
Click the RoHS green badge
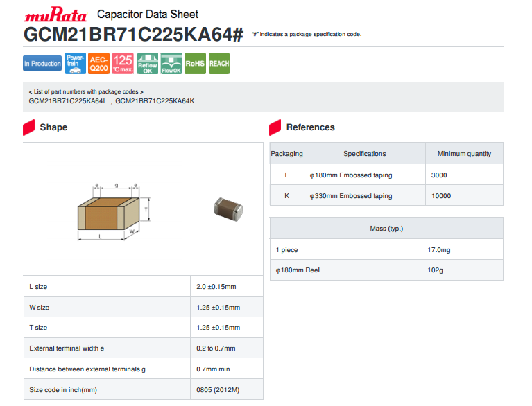point(195,63)
